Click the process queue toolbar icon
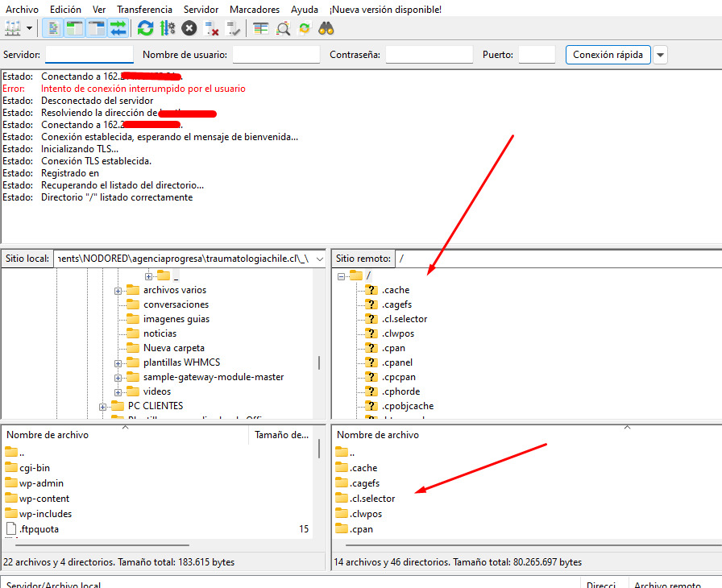The width and height of the screenshot is (722, 588). [x=168, y=28]
